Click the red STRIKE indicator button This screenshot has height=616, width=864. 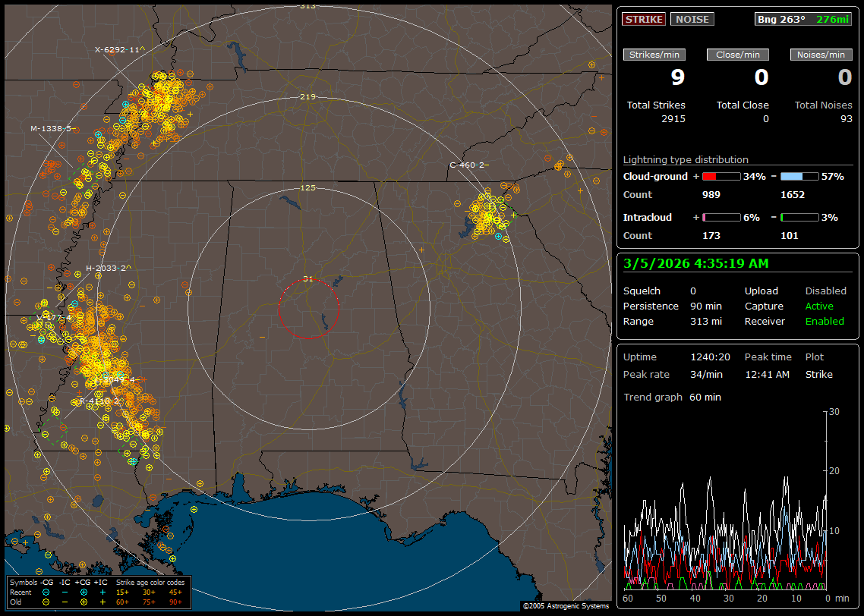pos(644,19)
